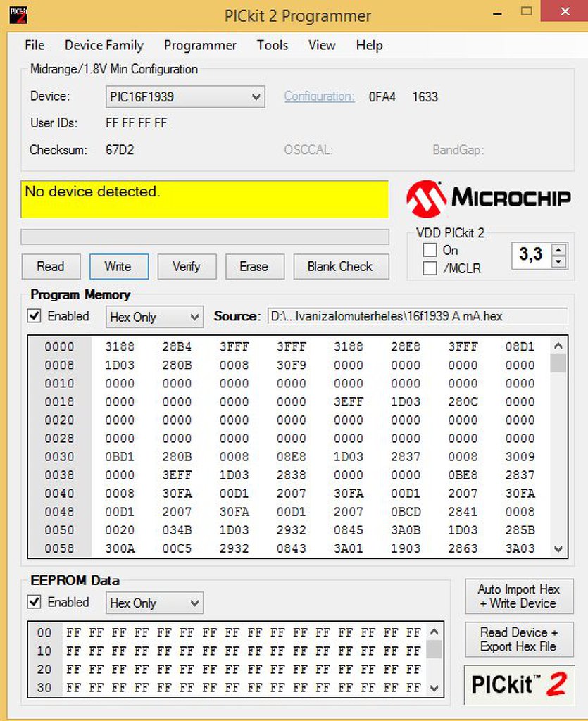
Task: Click the progress bar
Action: click(x=205, y=237)
